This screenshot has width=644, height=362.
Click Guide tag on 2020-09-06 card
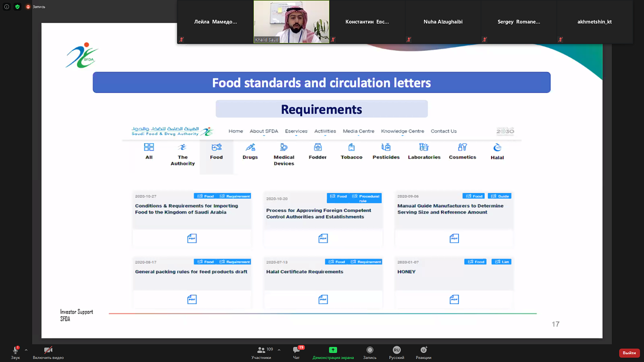pyautogui.click(x=500, y=196)
